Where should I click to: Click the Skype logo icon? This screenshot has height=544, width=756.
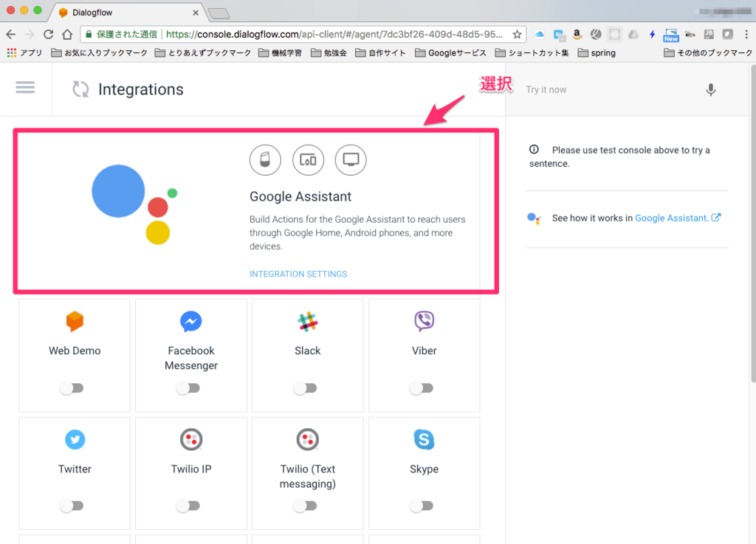pos(425,439)
